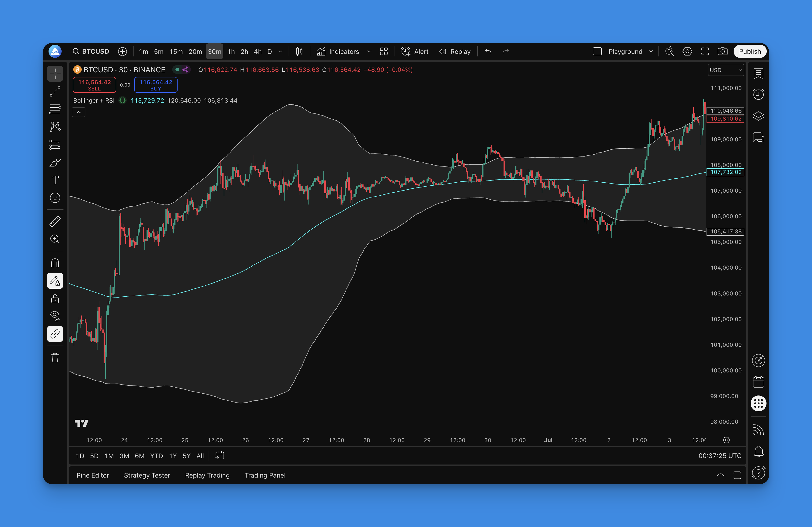
Task: Click the Publish button
Action: point(750,52)
